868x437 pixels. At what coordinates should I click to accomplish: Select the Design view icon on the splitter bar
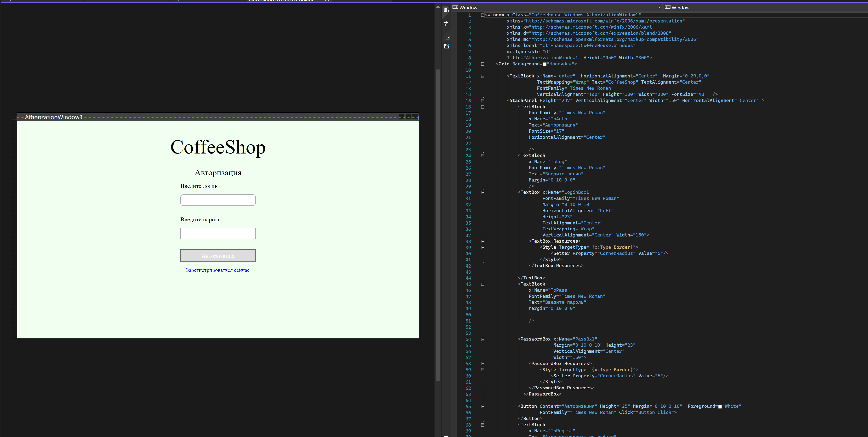pyautogui.click(x=446, y=9)
